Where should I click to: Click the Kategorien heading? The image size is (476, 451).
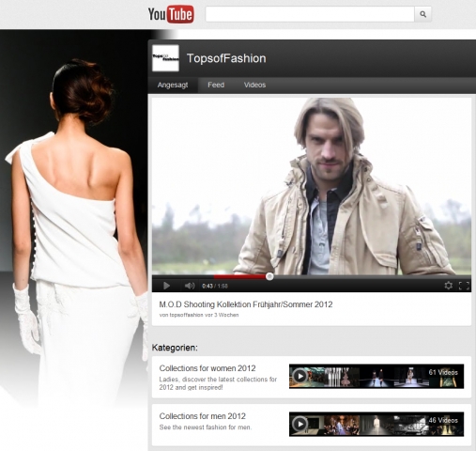coord(175,348)
